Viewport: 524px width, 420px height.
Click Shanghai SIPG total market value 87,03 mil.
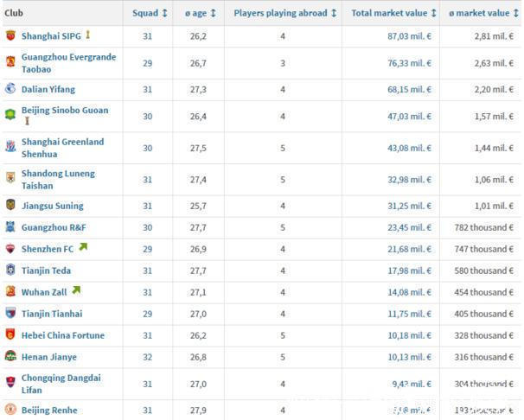(409, 36)
